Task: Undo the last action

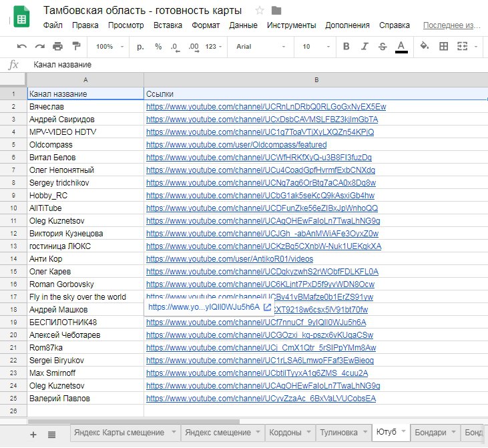Action: (21, 46)
